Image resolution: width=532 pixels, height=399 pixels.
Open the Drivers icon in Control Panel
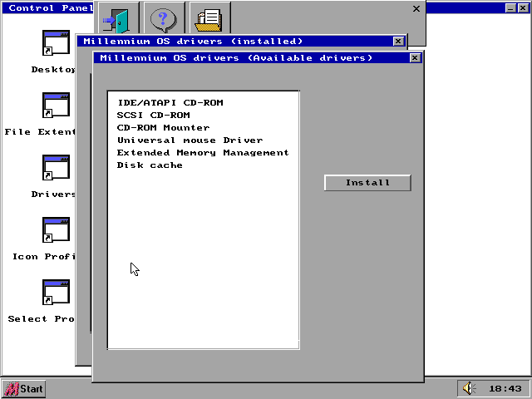[x=56, y=167]
